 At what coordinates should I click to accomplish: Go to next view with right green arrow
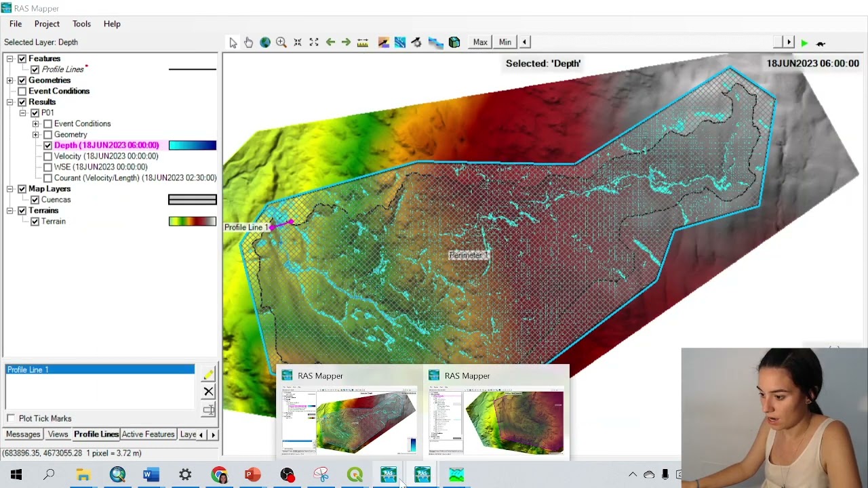point(346,43)
